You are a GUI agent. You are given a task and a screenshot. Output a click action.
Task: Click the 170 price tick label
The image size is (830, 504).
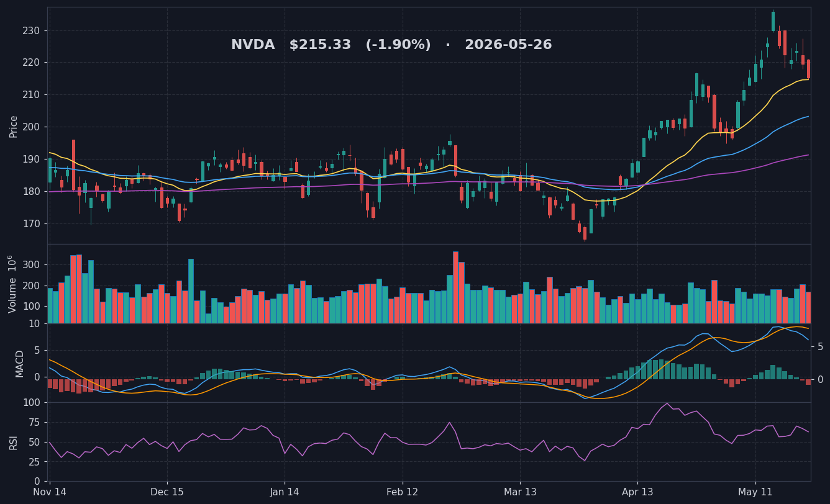coord(31,224)
